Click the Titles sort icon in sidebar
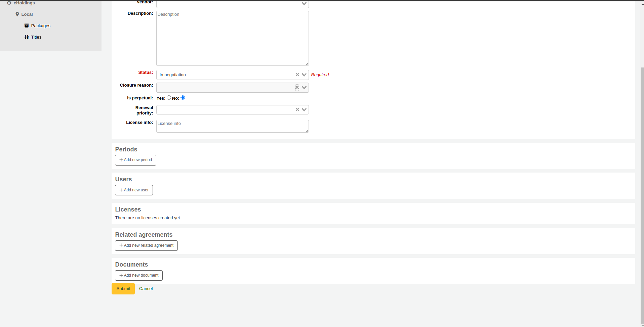The width and height of the screenshot is (644, 327). 27,37
